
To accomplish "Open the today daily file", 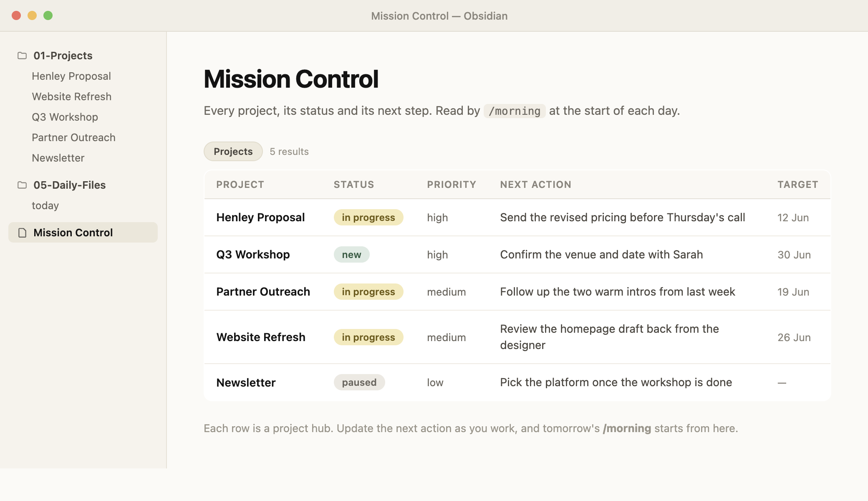I will point(45,205).
